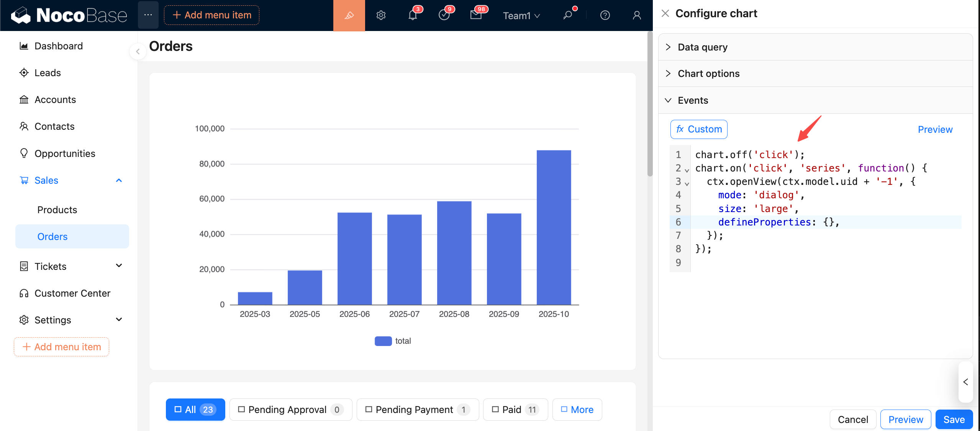Viewport: 980px width, 431px height.
Task: Open the mail inbox icon with badge 98
Action: [476, 15]
